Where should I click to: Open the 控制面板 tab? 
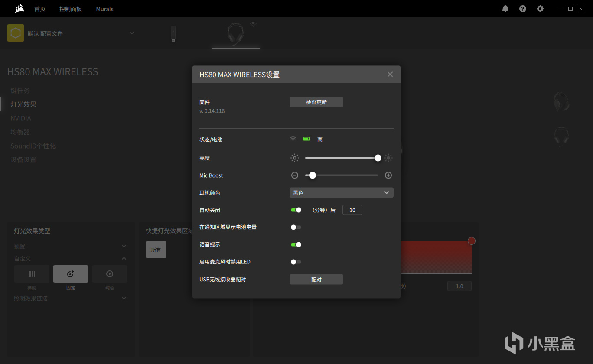point(71,9)
